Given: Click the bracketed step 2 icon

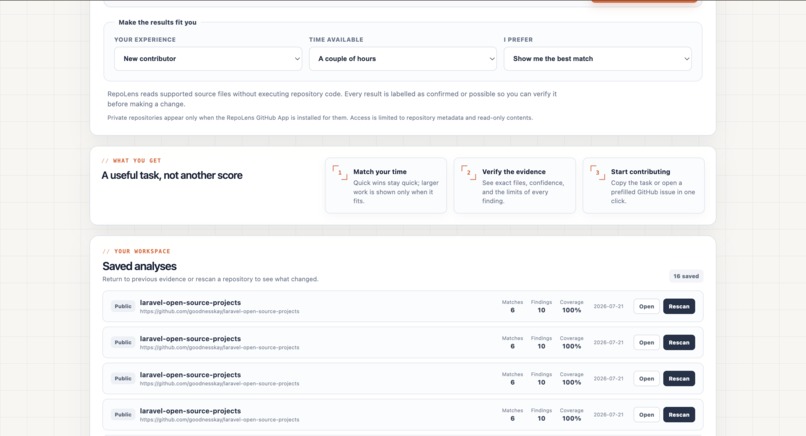Looking at the screenshot, I should pos(468,172).
